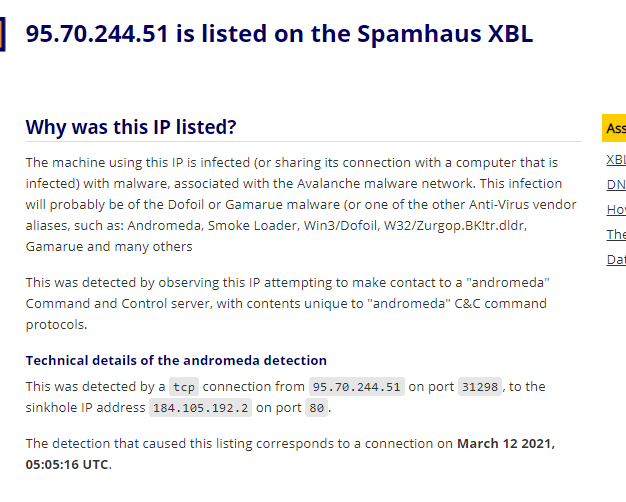This screenshot has width=626, height=502.
Task: Select the sinkhole IP 184.105.192.2 code box
Action: tap(200, 408)
